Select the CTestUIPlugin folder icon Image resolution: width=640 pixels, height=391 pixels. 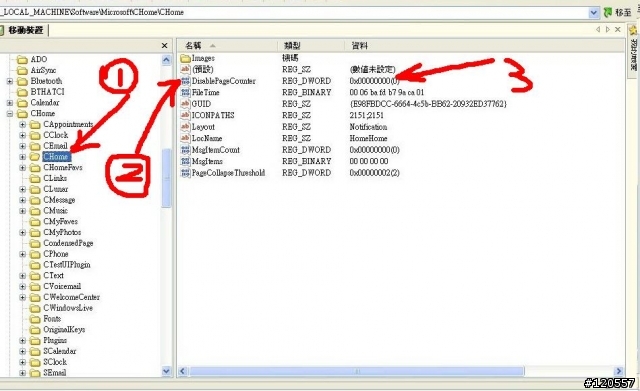35,265
